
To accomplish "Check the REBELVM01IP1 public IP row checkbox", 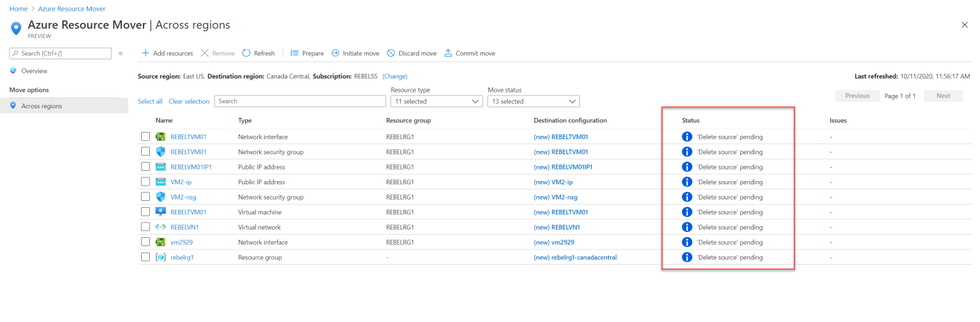I will [x=145, y=167].
